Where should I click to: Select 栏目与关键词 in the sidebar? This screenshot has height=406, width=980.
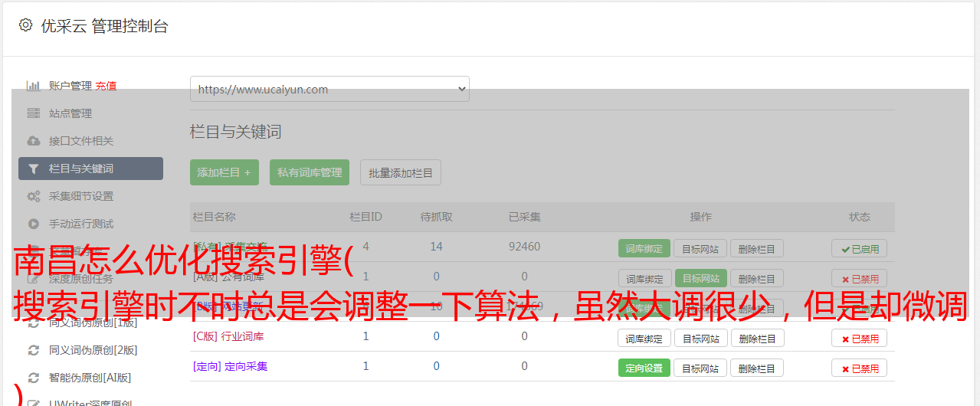[x=90, y=169]
